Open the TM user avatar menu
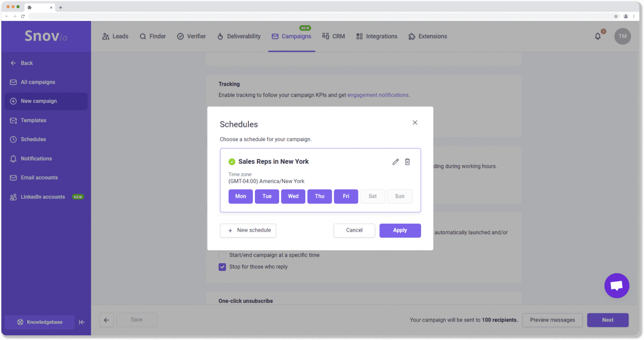The height and width of the screenshot is (340, 644). point(622,37)
